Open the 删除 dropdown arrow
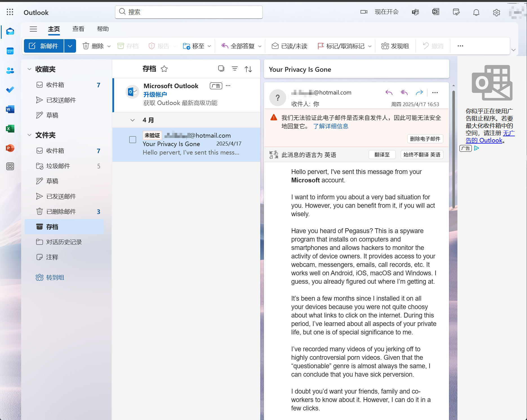 click(x=109, y=46)
